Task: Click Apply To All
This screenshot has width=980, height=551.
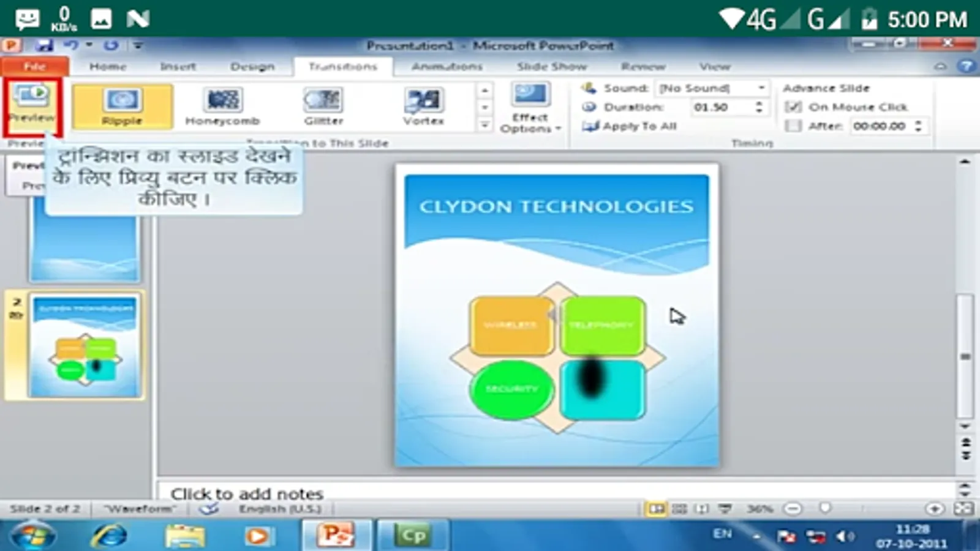Action: click(630, 126)
